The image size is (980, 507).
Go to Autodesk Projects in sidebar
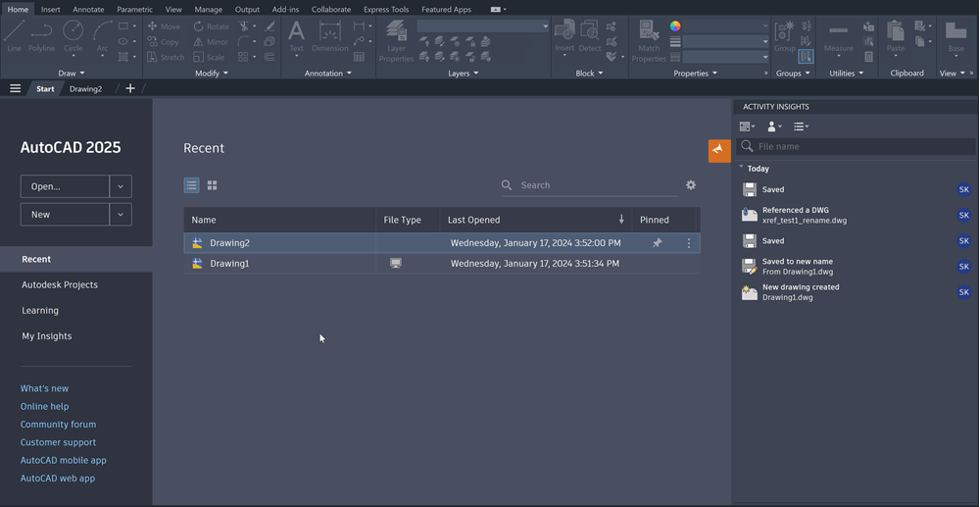60,284
